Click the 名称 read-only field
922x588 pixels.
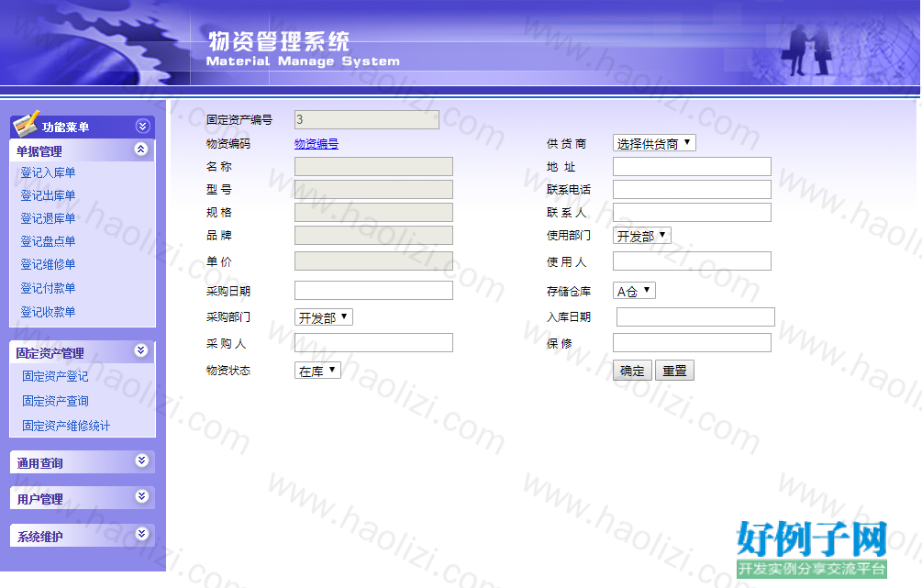(374, 166)
